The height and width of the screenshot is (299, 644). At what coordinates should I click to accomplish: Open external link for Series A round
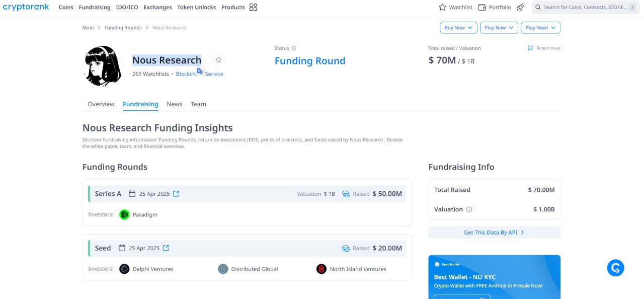[x=176, y=194]
